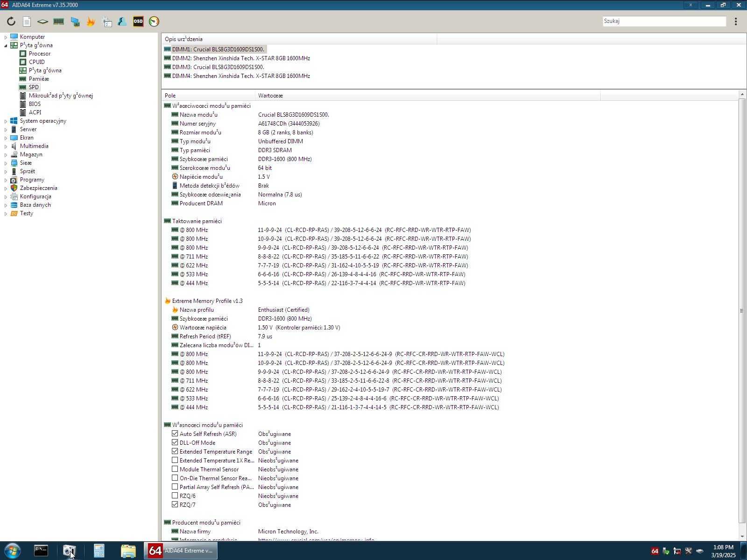The image size is (747, 560).
Task: Click the Szukaj search field
Action: click(664, 21)
